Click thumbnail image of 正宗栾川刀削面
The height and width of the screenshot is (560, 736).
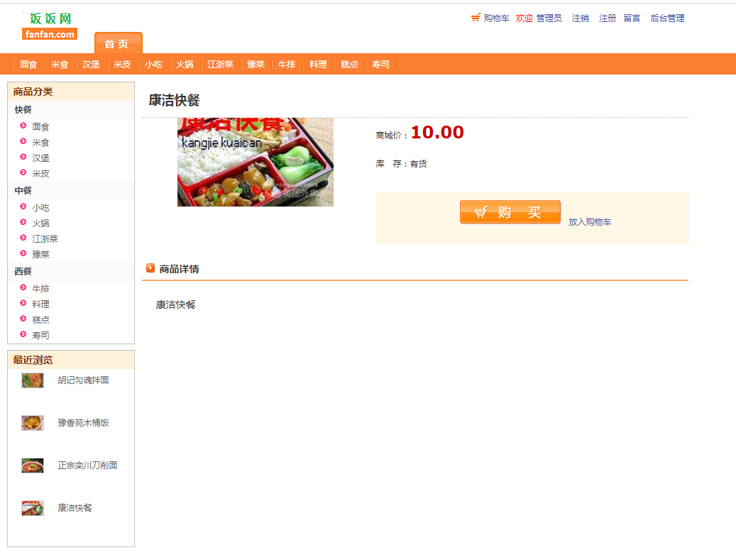33,466
